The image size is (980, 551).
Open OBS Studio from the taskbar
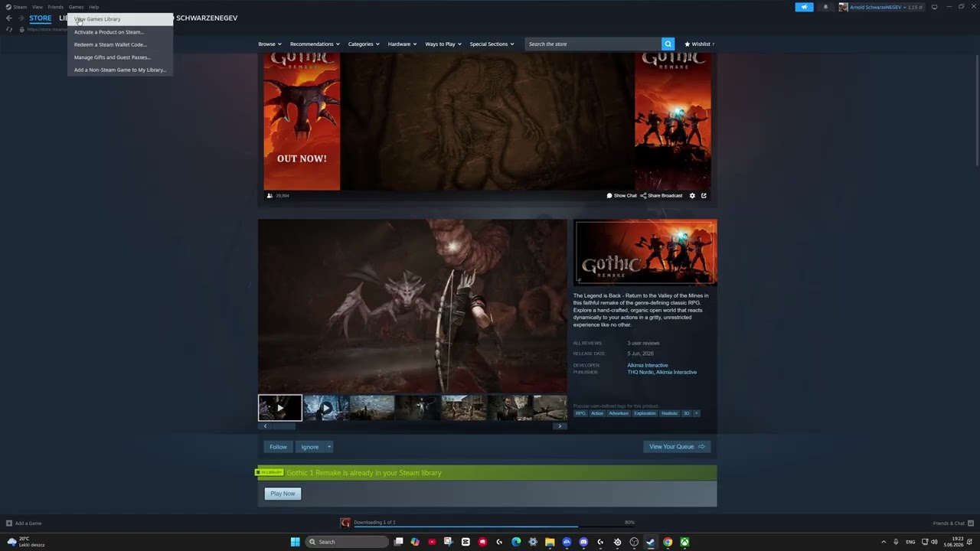(634, 542)
